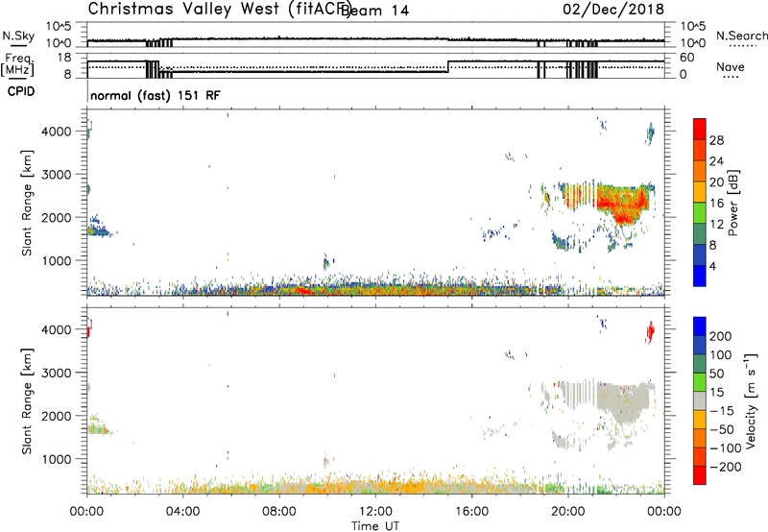This screenshot has width=768, height=532.
Task: Click the "Freq. [MHz]" axis label
Action: pos(17,65)
